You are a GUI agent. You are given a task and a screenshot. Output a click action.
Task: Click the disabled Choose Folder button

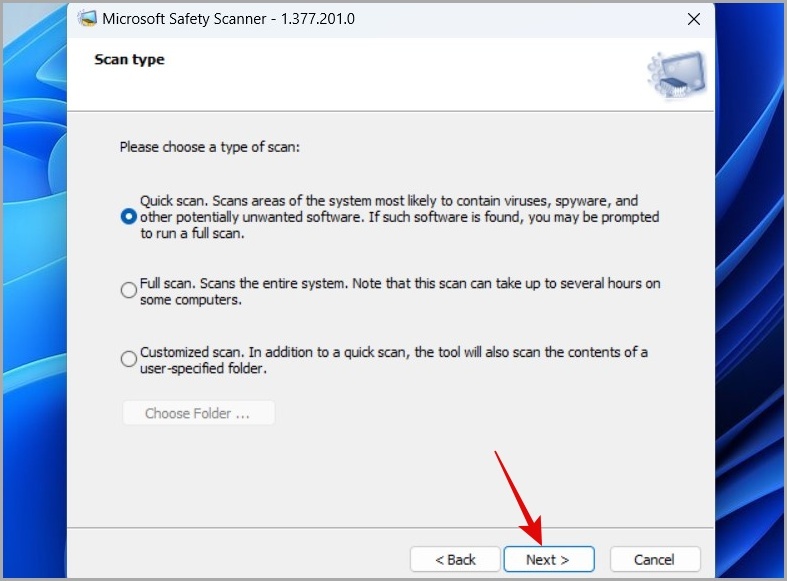[x=198, y=413]
